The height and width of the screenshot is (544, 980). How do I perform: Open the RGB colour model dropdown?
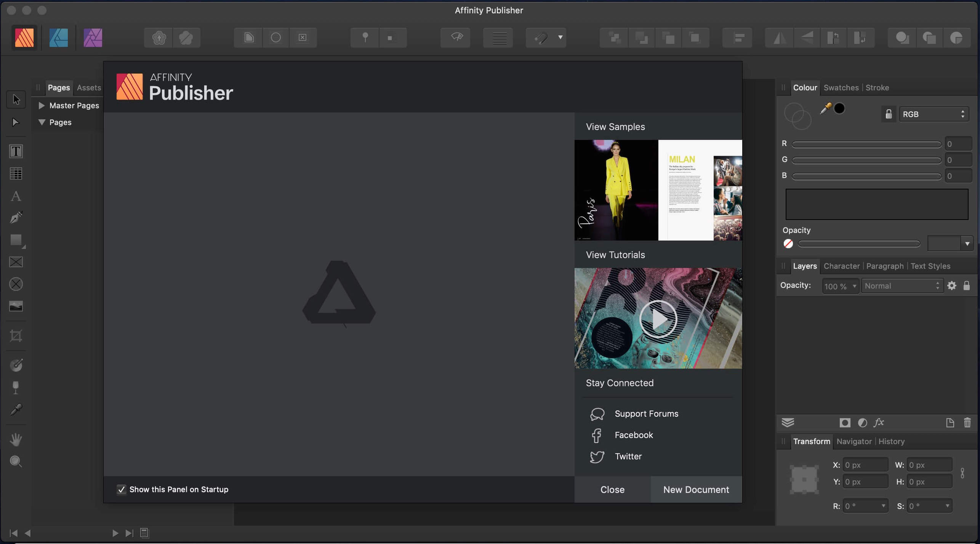[933, 114]
